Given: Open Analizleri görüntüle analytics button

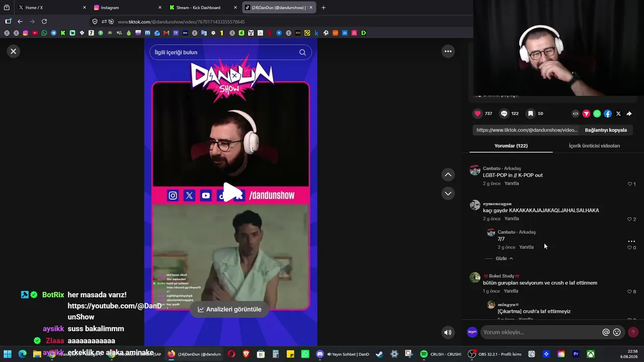Looking at the screenshot, I should [x=229, y=310].
